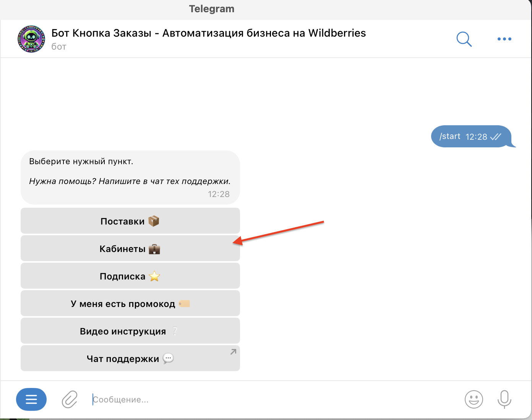The height and width of the screenshot is (420, 532).
Task: Open the Чат поддержки link button
Action: (x=130, y=358)
